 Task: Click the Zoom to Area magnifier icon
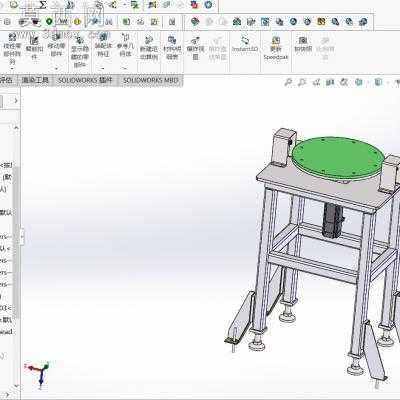tap(302, 82)
